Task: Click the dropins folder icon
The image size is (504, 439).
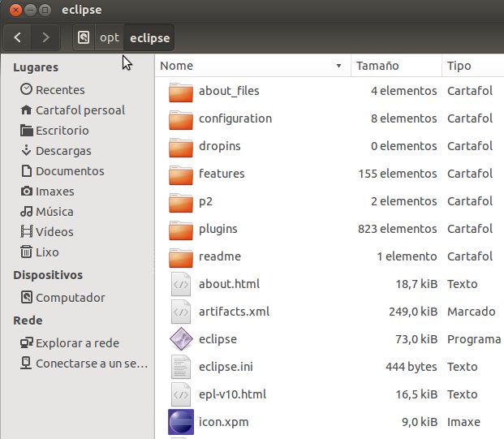Action: coord(181,148)
